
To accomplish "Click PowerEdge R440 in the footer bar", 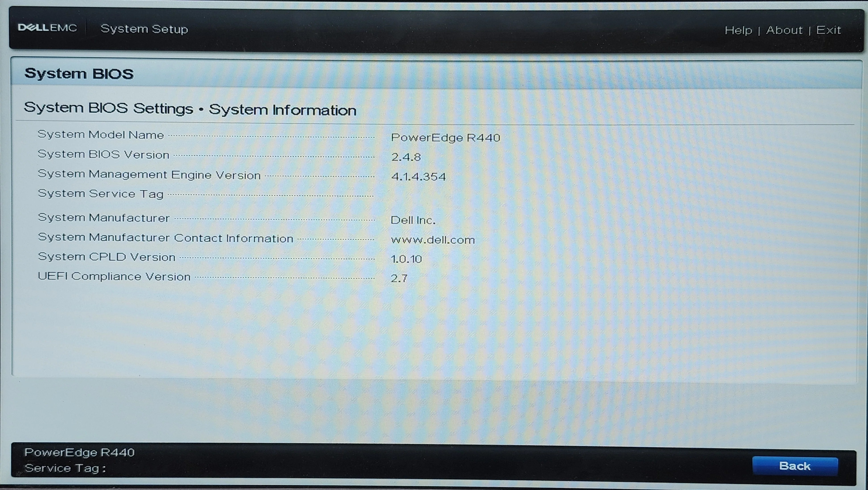I will pyautogui.click(x=79, y=452).
